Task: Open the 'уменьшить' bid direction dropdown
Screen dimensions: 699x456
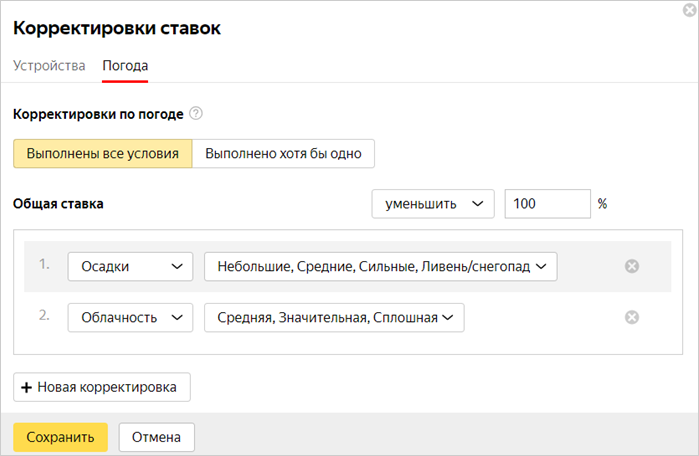Action: (x=433, y=203)
